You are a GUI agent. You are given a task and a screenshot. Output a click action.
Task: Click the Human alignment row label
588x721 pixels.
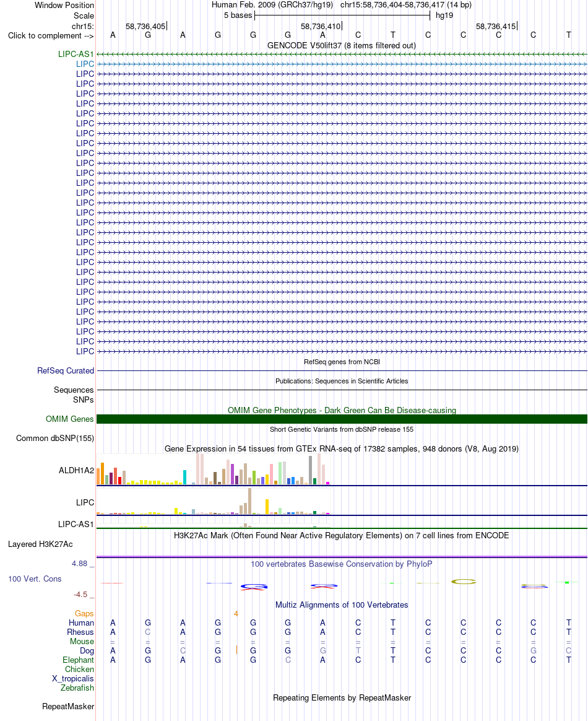click(81, 623)
